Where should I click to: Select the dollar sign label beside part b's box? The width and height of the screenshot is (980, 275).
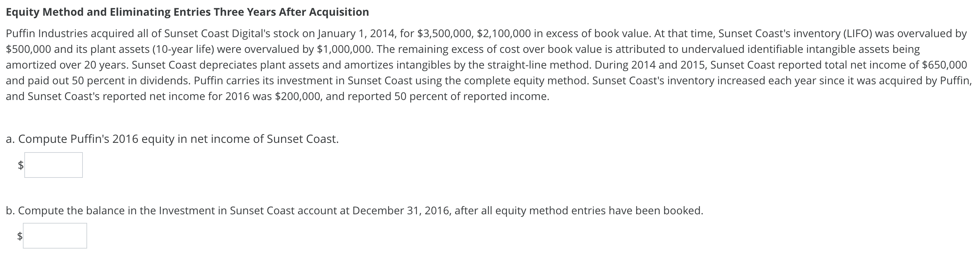tap(19, 236)
